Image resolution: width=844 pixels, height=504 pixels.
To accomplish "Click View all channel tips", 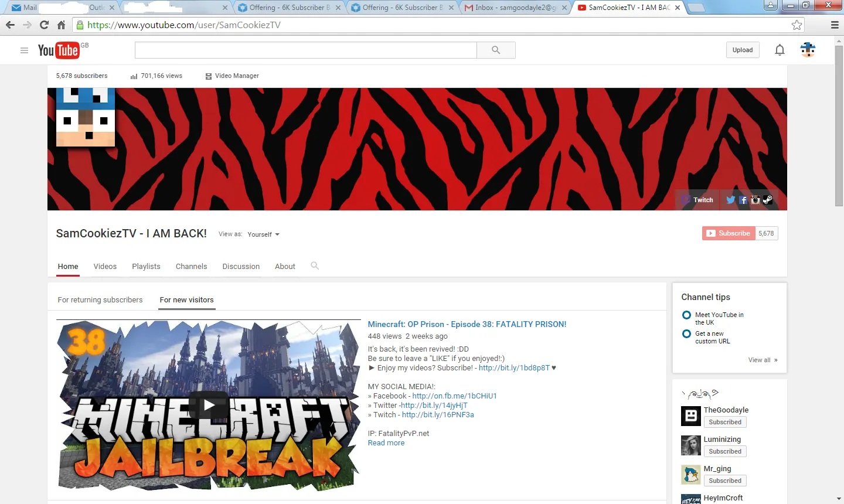I will [x=763, y=360].
